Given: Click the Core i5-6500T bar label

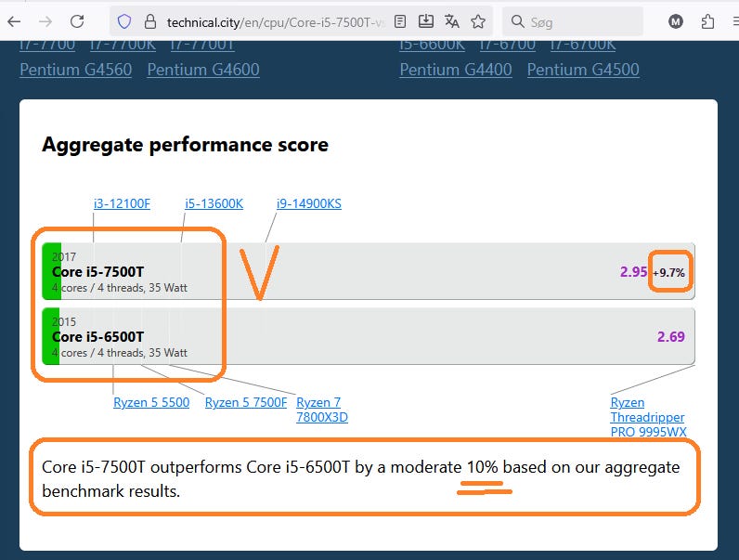Looking at the screenshot, I should click(x=97, y=337).
